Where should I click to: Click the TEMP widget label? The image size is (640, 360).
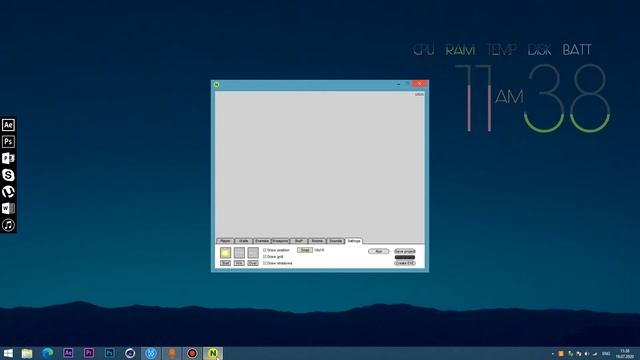(502, 50)
